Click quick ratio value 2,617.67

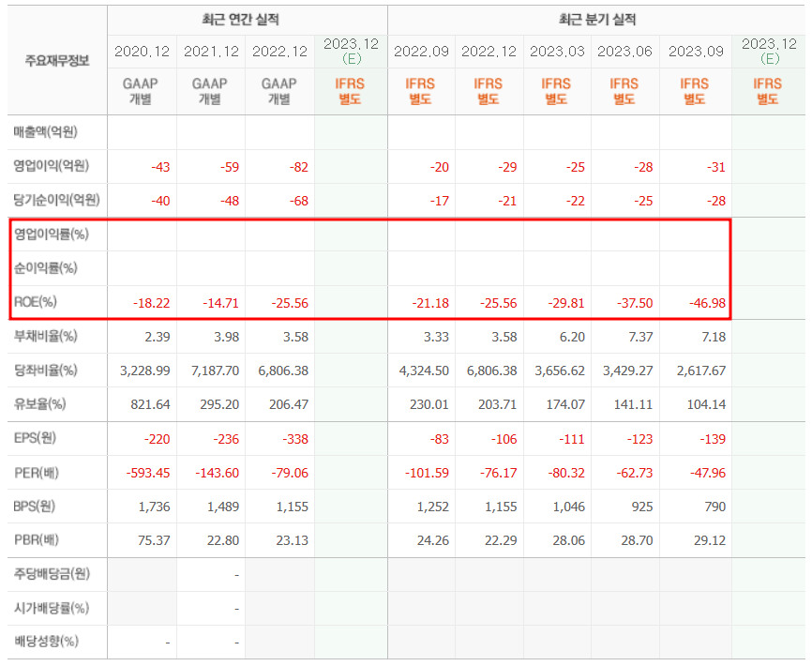tap(701, 371)
